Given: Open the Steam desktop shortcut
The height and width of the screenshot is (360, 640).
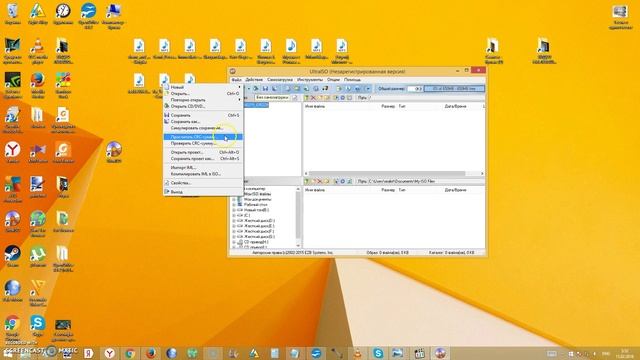Looking at the screenshot, I should [x=13, y=256].
